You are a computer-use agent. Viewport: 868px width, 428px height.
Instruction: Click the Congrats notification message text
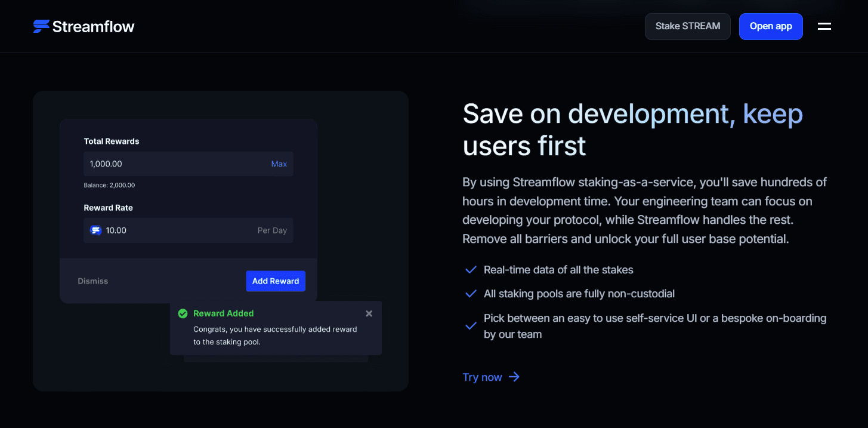[x=275, y=335]
